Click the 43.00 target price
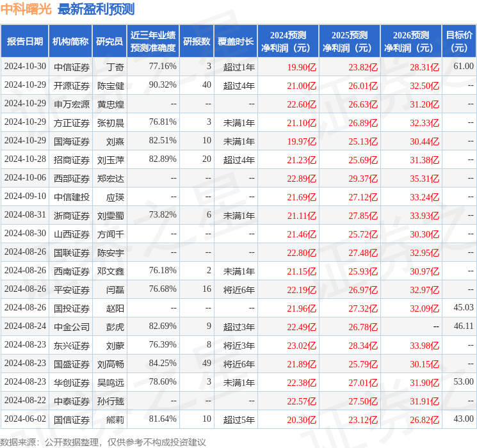This screenshot has width=477, height=448. [464, 419]
